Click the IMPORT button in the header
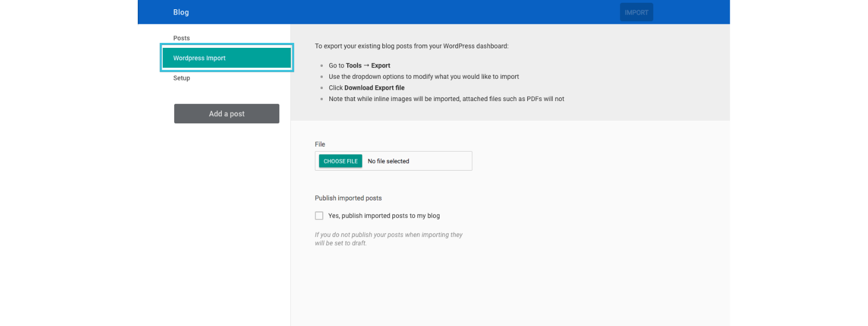The height and width of the screenshot is (326, 868). coord(636,12)
